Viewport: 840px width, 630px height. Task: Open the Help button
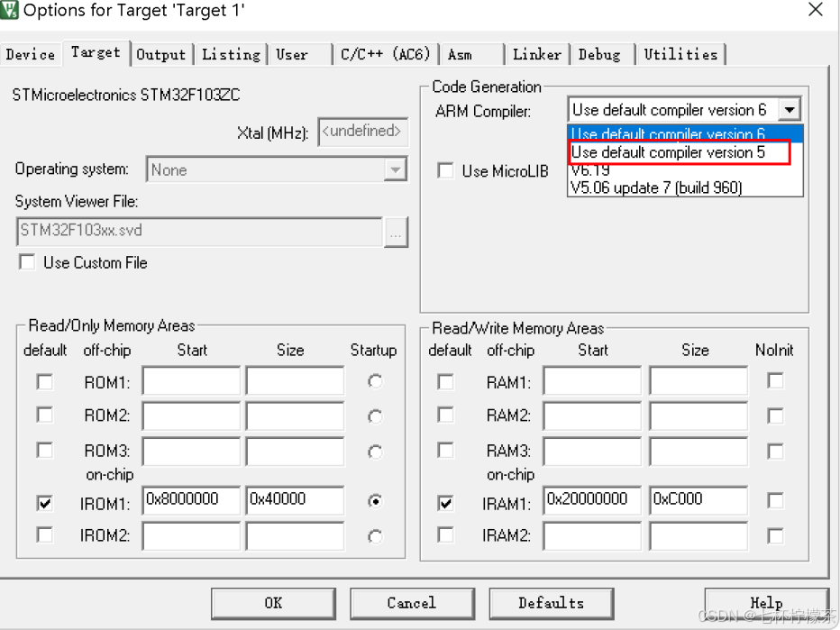click(x=767, y=603)
